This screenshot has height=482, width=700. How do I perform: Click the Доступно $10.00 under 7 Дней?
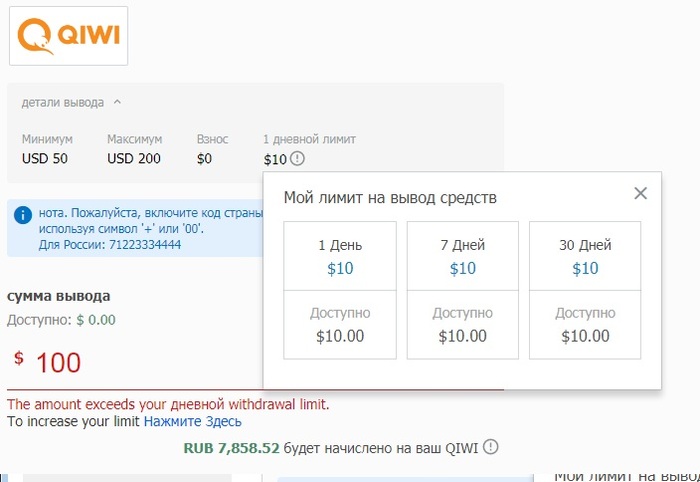[x=463, y=325]
